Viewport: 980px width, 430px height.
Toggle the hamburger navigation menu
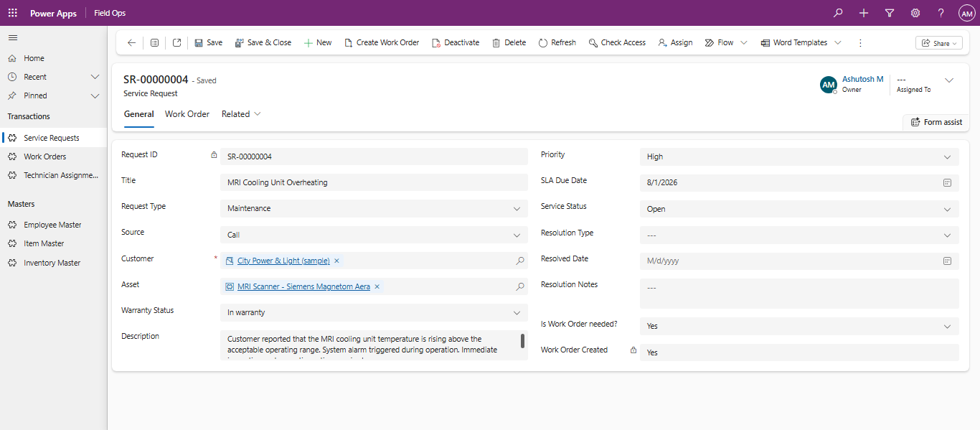13,37
